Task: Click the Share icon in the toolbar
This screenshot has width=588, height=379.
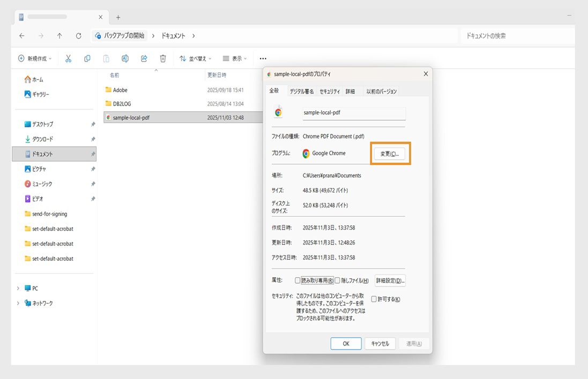Action: pyautogui.click(x=144, y=58)
